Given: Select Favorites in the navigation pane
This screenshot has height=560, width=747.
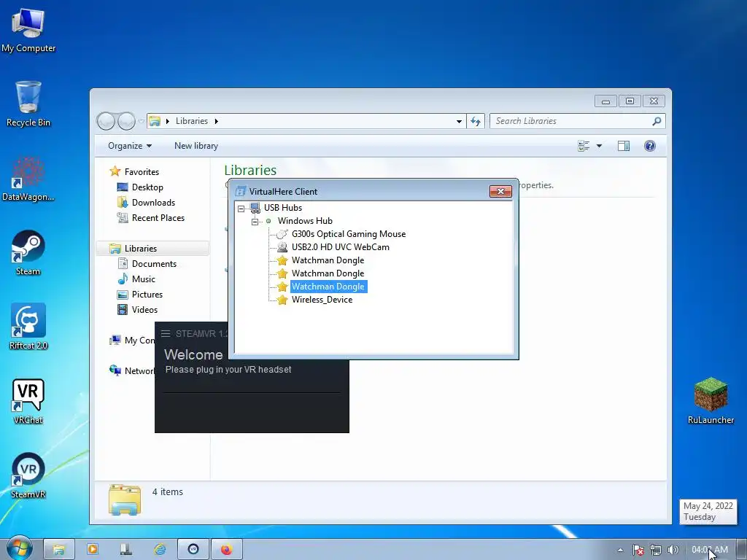Looking at the screenshot, I should coord(142,172).
